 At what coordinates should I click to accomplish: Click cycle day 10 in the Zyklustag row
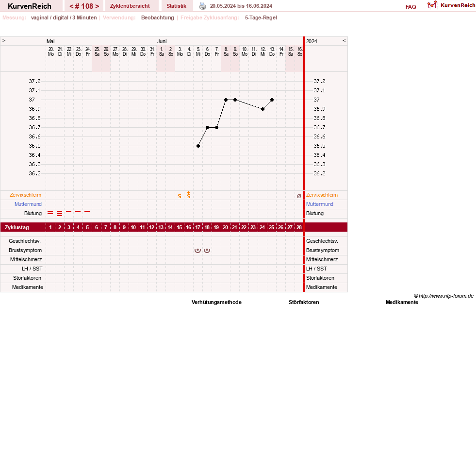click(x=133, y=227)
